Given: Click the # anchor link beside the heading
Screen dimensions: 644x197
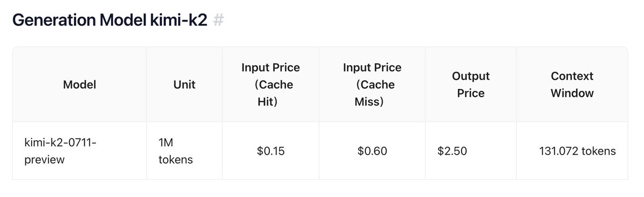Looking at the screenshot, I should 218,21.
